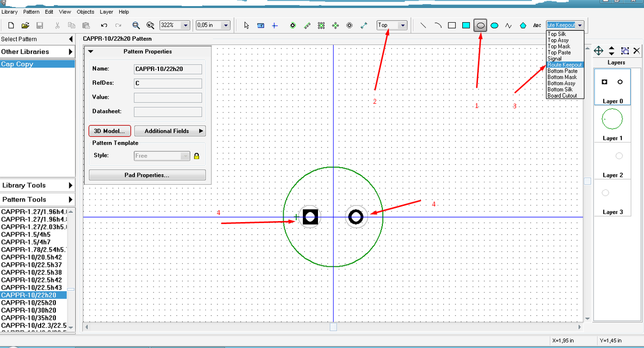The height and width of the screenshot is (348, 644).
Task: Choose the circular pad array tool
Action: pyautogui.click(x=336, y=25)
